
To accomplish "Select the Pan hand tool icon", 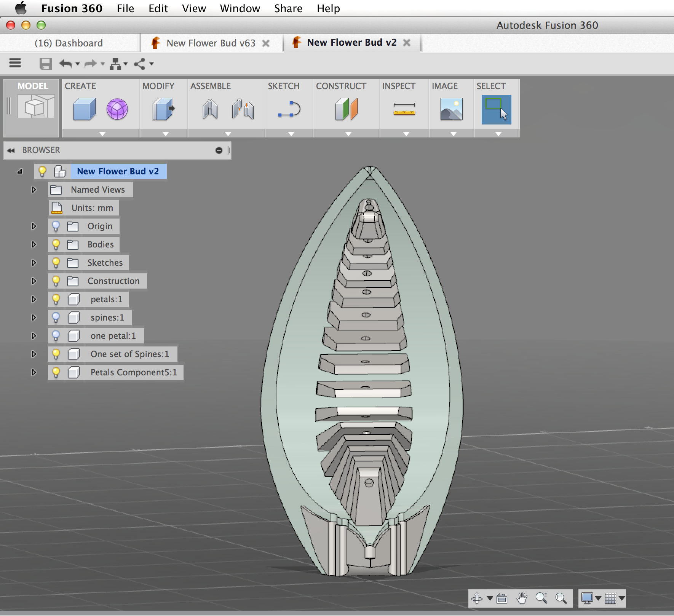I will (x=522, y=598).
